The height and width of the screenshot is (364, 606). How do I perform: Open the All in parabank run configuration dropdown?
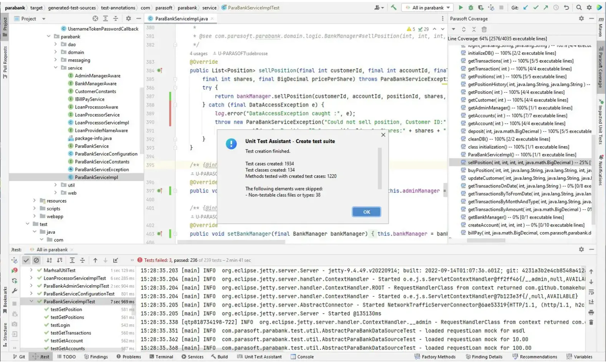tap(427, 8)
